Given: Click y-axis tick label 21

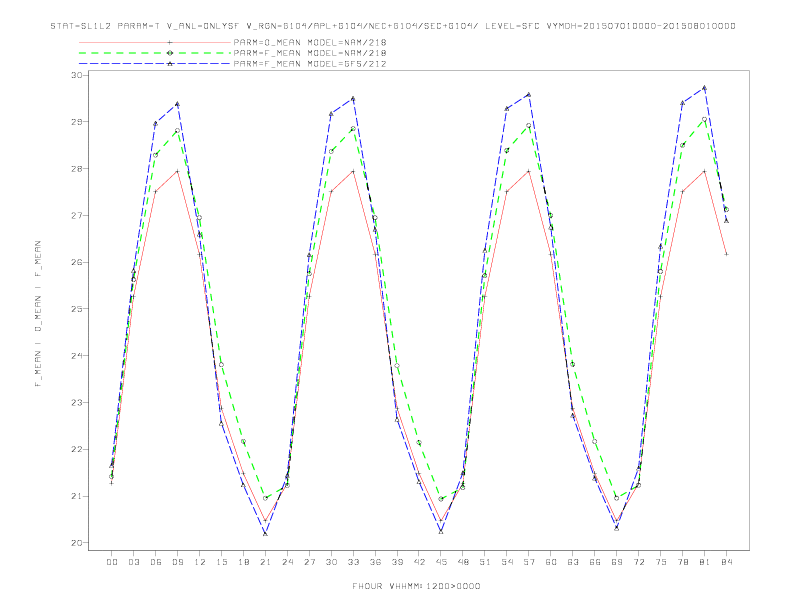Looking at the screenshot, I should (x=76, y=496).
